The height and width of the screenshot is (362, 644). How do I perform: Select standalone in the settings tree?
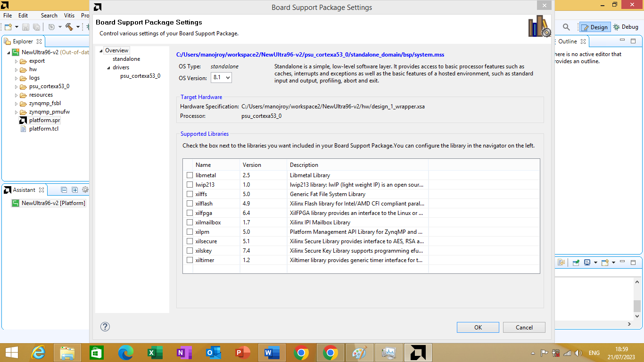coord(126,59)
